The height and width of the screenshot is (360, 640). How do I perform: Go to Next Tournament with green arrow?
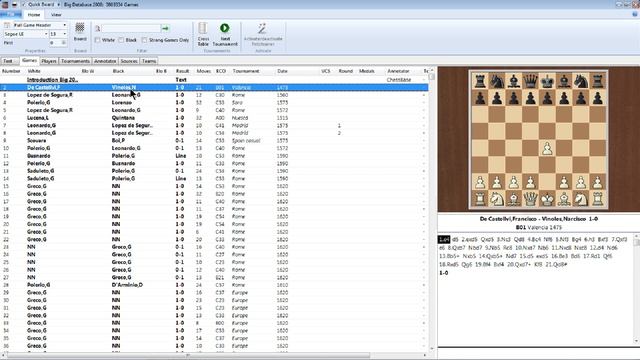[x=225, y=34]
